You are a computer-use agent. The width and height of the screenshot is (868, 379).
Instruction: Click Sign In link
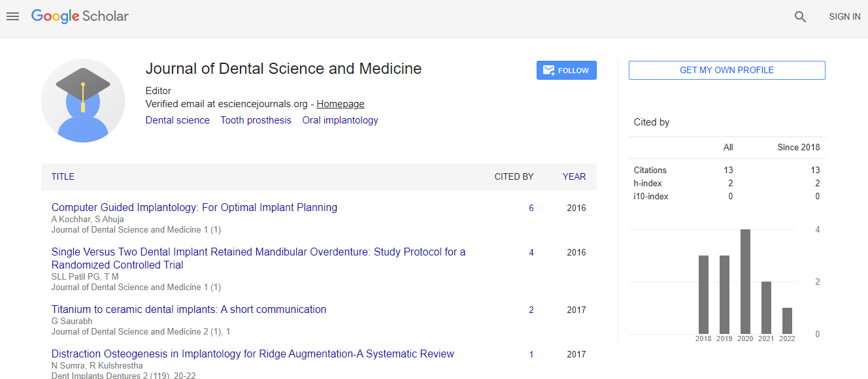844,17
